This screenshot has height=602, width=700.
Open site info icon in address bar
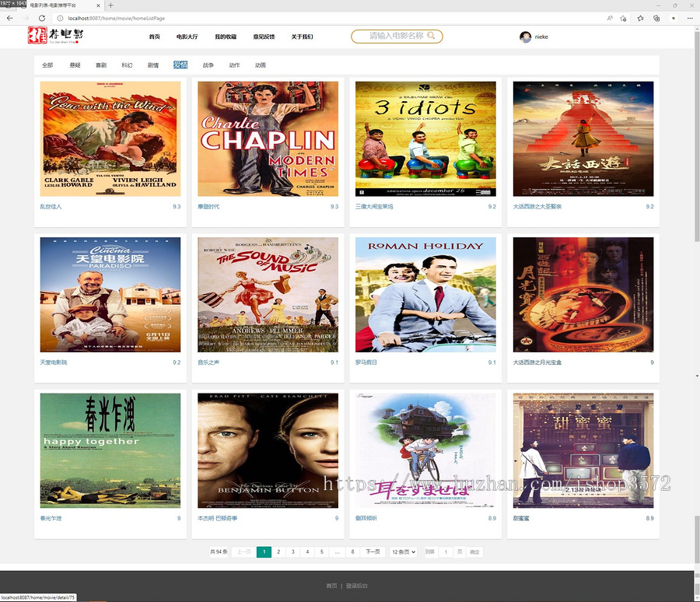pyautogui.click(x=60, y=19)
